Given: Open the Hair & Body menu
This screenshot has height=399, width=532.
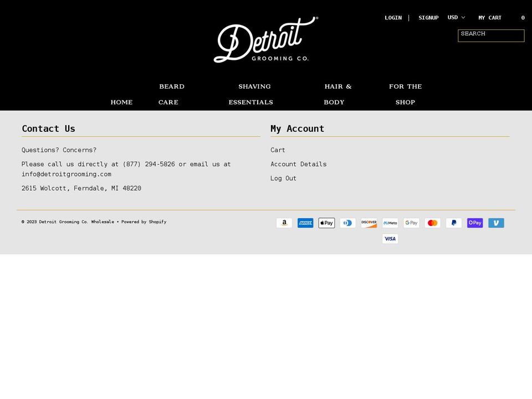Looking at the screenshot, I should (x=337, y=94).
